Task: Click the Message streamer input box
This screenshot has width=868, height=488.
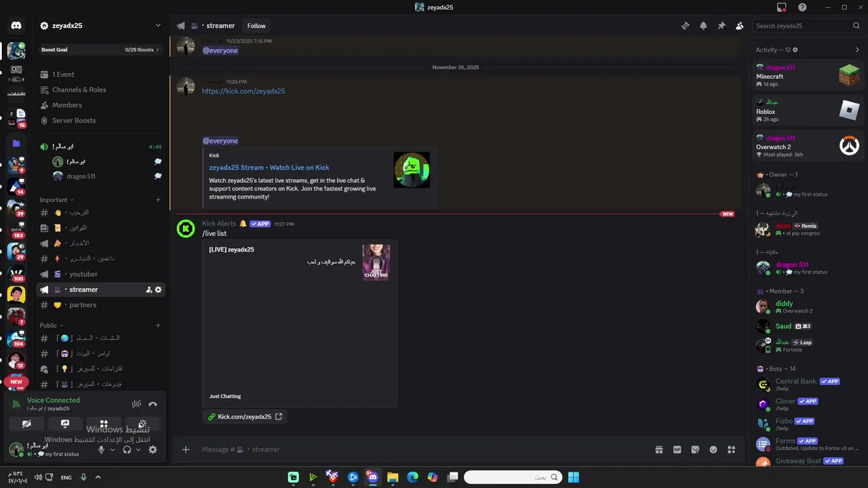Action: coord(424,449)
